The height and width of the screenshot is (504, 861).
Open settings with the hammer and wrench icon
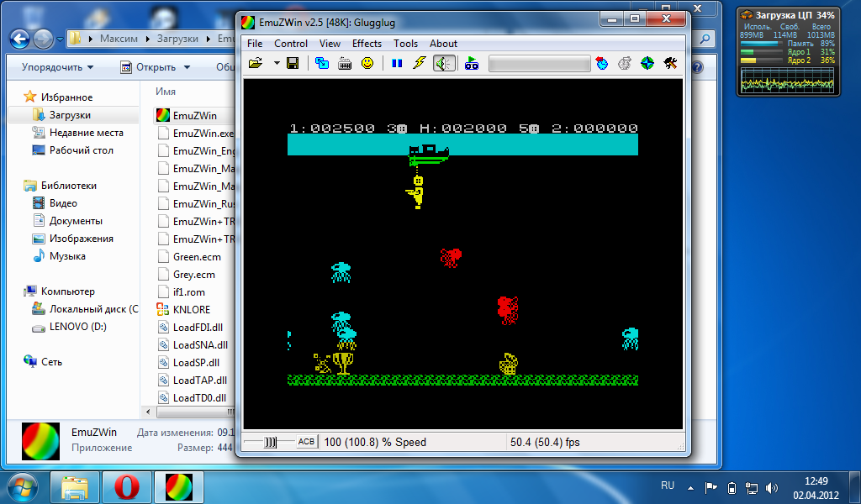pyautogui.click(x=670, y=63)
